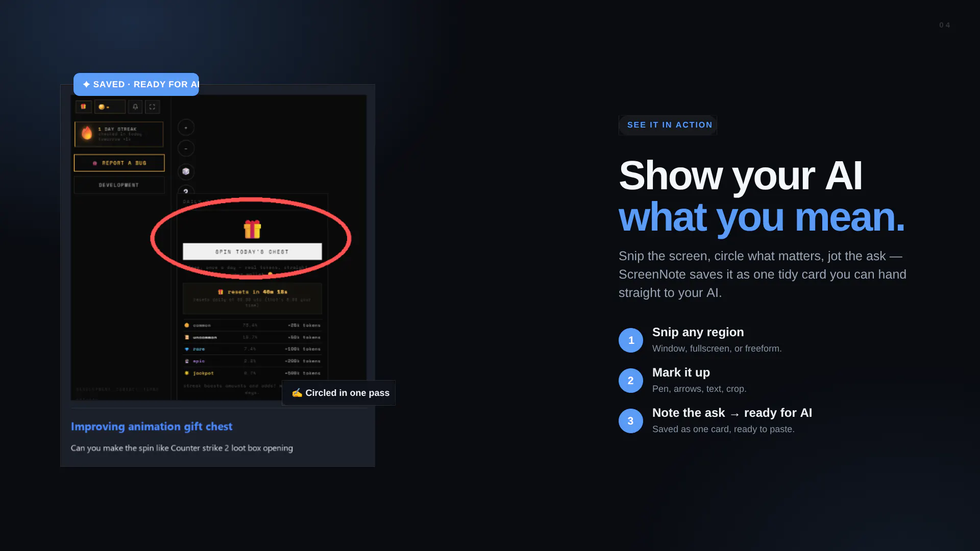Open the gift icon in the top toolbar

(83, 107)
